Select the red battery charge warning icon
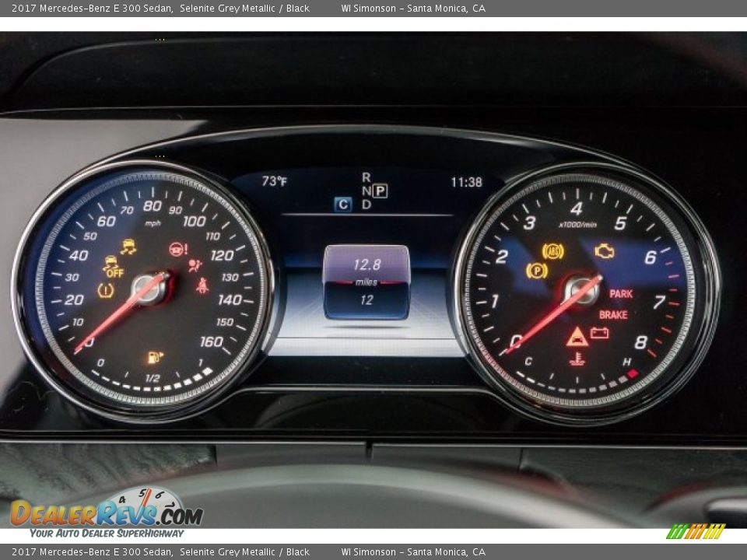This screenshot has width=747, height=560. [599, 333]
